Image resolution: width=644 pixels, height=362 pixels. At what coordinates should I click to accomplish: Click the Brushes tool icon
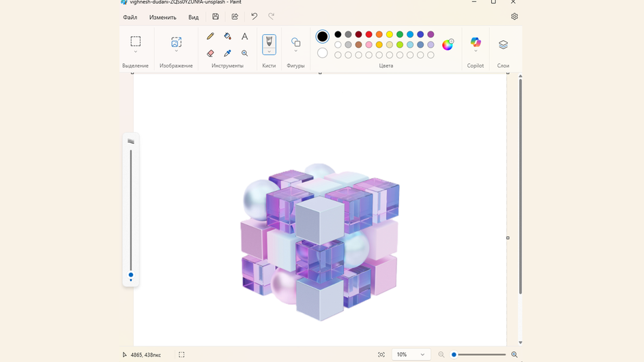coord(269,41)
